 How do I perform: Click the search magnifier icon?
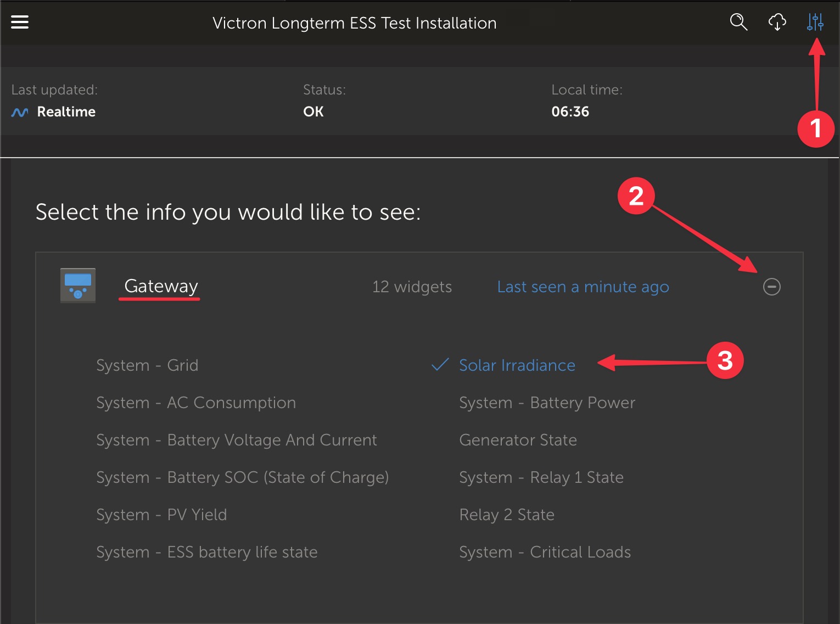pyautogui.click(x=738, y=22)
